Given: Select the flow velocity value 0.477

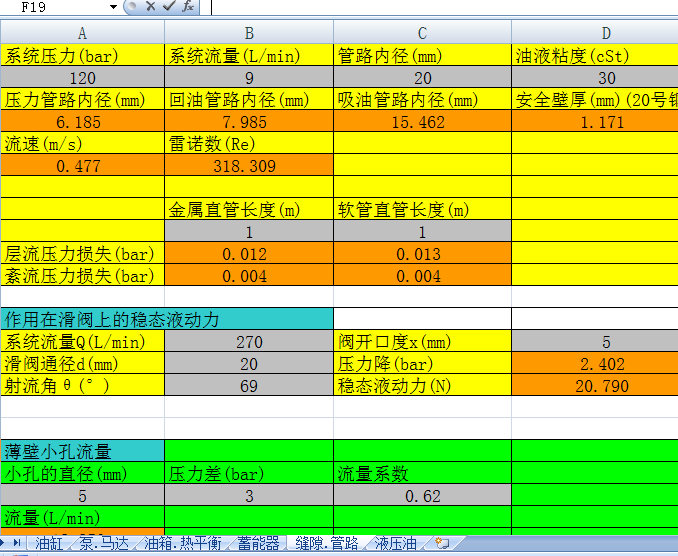Looking at the screenshot, I should pyautogui.click(x=83, y=166).
